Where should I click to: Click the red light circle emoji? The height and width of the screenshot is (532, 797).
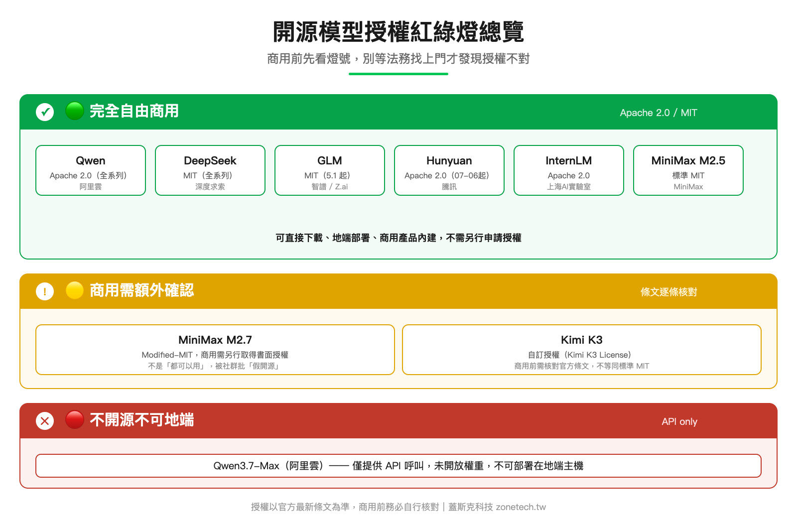pos(74,420)
